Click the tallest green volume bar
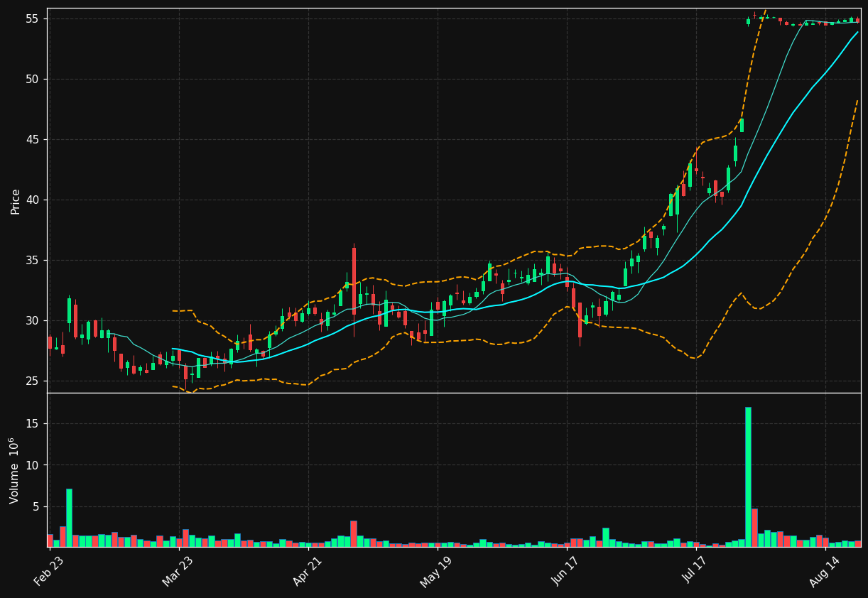Viewport: 868px width, 598px height. coord(748,477)
